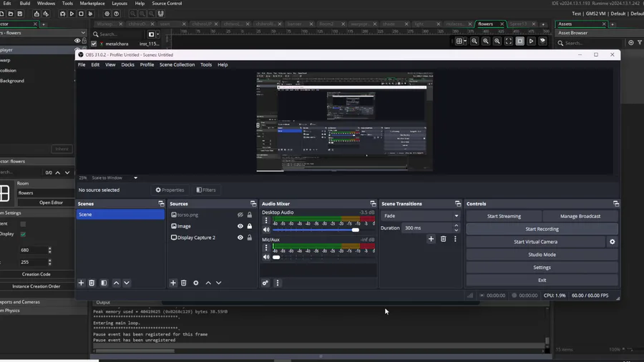
Task: Click Start Recording
Action: click(x=542, y=229)
